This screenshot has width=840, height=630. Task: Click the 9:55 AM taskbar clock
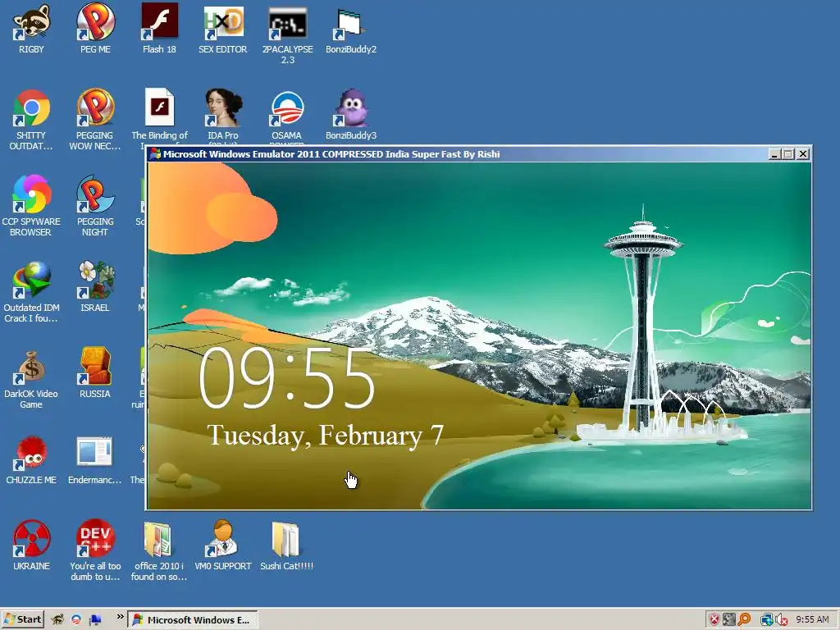coord(812,620)
